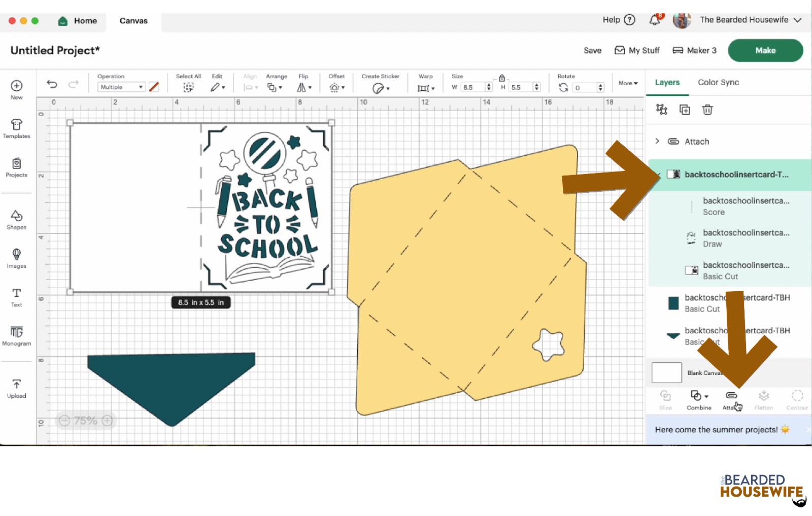Screen dimensions: 812x516
Task: Switch to the Home tab
Action: click(x=78, y=21)
